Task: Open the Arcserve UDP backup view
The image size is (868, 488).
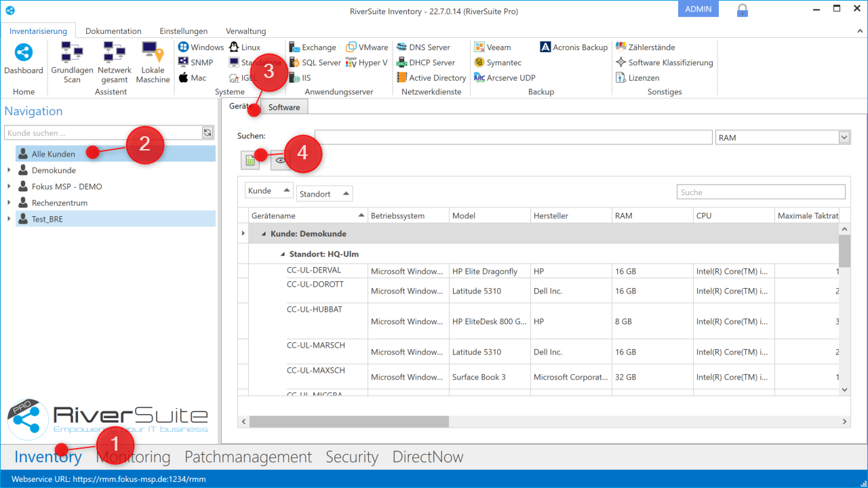Action: pos(505,78)
